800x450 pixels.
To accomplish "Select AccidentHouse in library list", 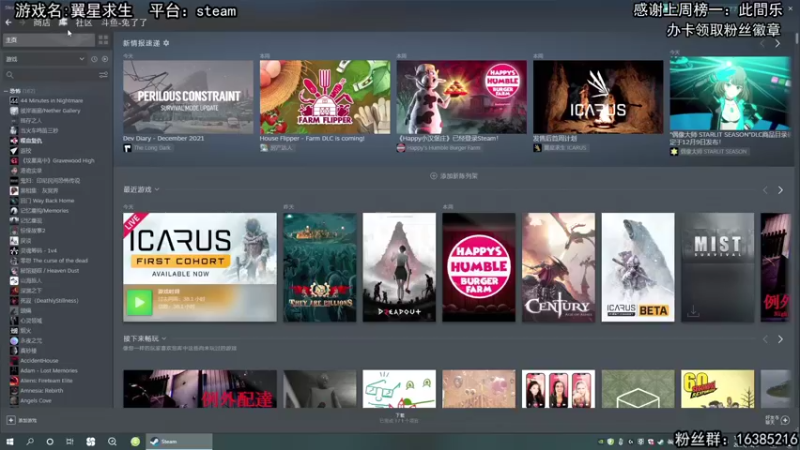I will pos(39,361).
